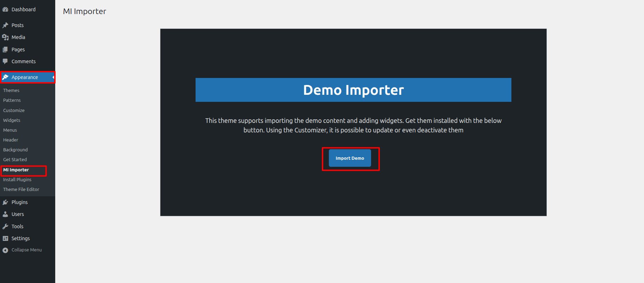Expand the Appearance menu section
This screenshot has height=283, width=644.
pos(25,77)
